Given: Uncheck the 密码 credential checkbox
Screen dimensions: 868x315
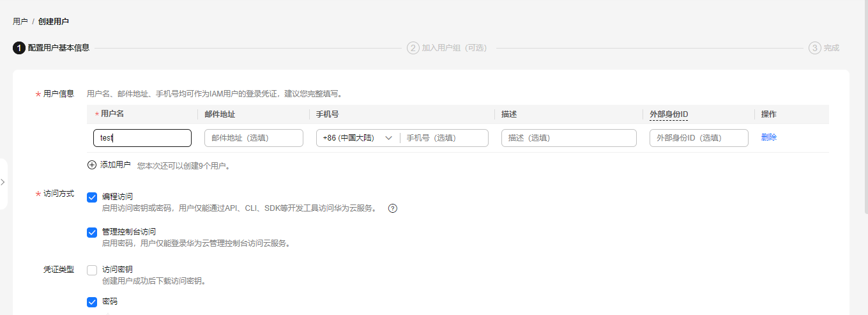Looking at the screenshot, I should pos(92,302).
